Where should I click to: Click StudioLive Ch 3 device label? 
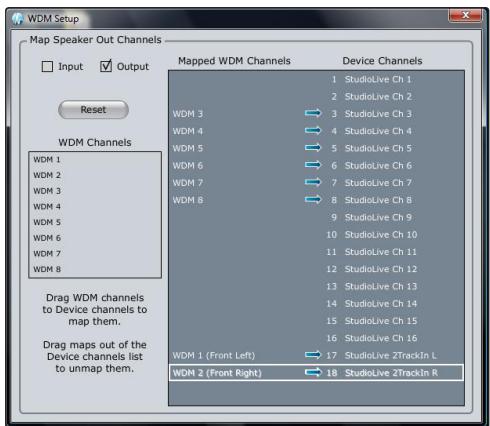click(x=378, y=114)
